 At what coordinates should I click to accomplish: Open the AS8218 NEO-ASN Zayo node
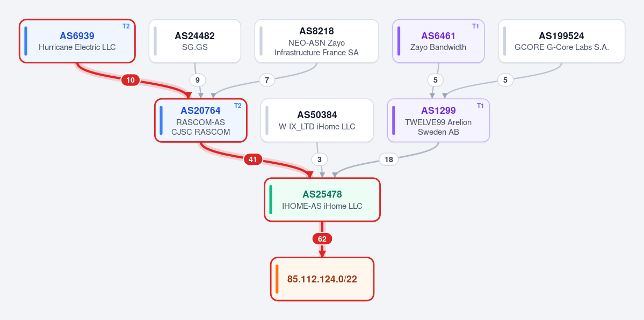click(317, 41)
